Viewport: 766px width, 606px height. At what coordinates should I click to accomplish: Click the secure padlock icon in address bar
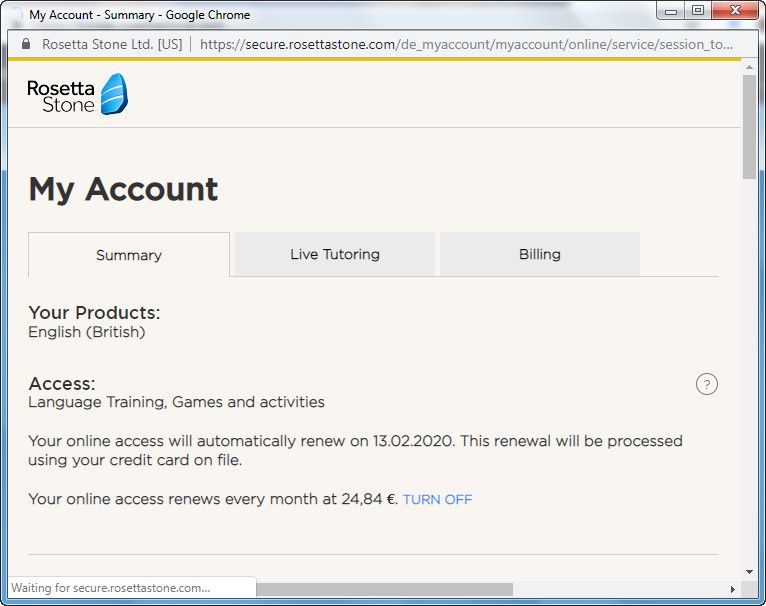(26, 44)
